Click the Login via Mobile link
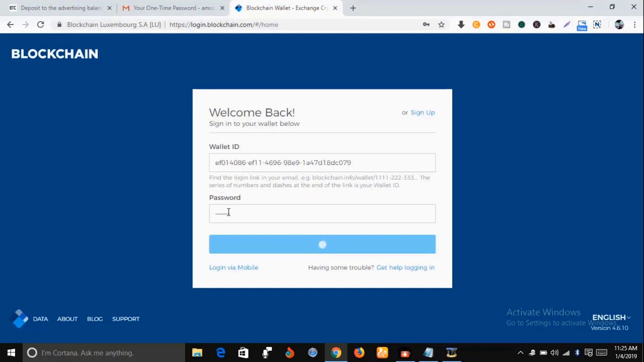The height and width of the screenshot is (362, 644). (233, 267)
